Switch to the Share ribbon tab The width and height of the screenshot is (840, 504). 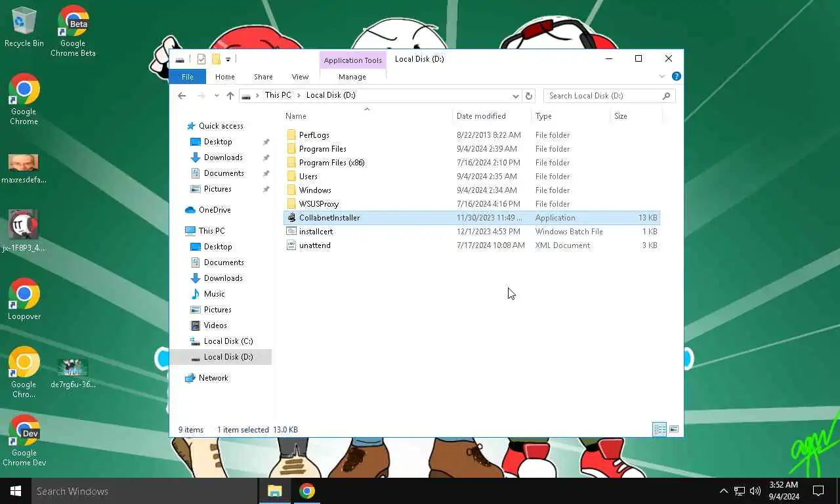(263, 77)
